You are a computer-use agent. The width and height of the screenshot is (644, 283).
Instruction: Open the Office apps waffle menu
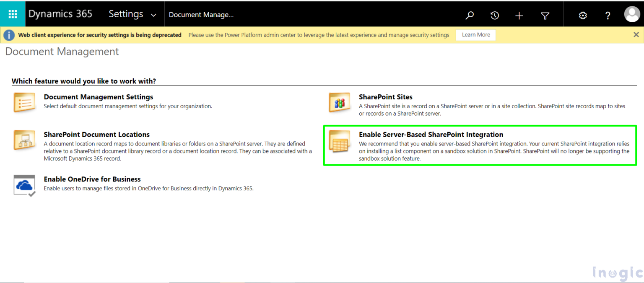13,13
